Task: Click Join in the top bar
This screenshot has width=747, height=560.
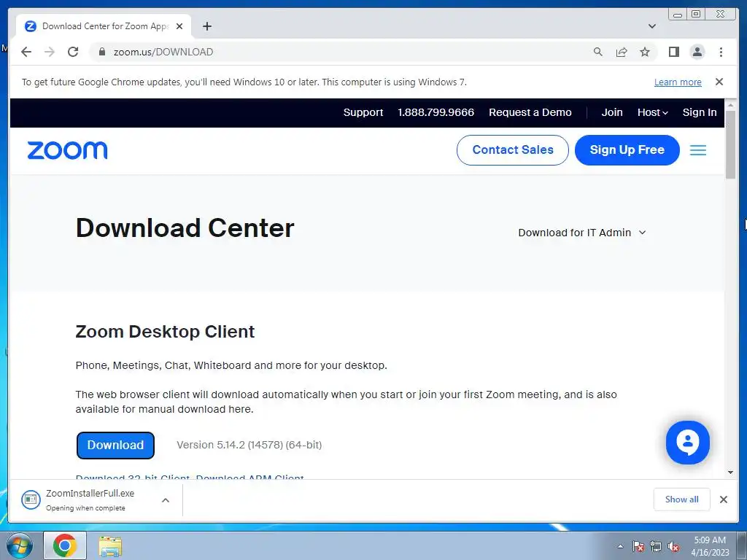Action: [x=612, y=112]
